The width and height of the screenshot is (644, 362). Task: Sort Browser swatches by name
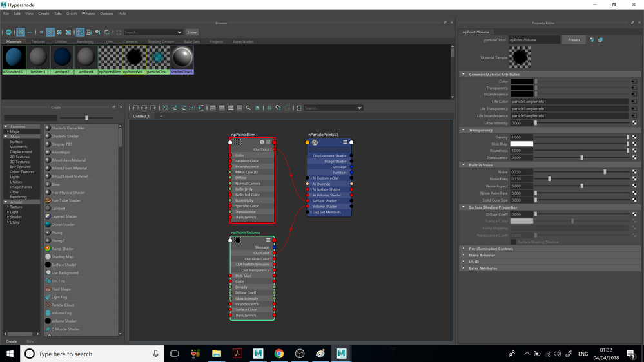[80, 32]
